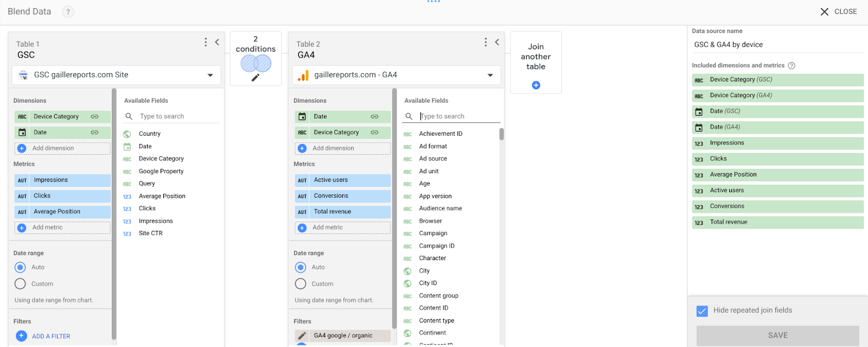Image resolution: width=868 pixels, height=347 pixels.
Task: Click Table 2 GA4 name to rename
Action: point(306,55)
